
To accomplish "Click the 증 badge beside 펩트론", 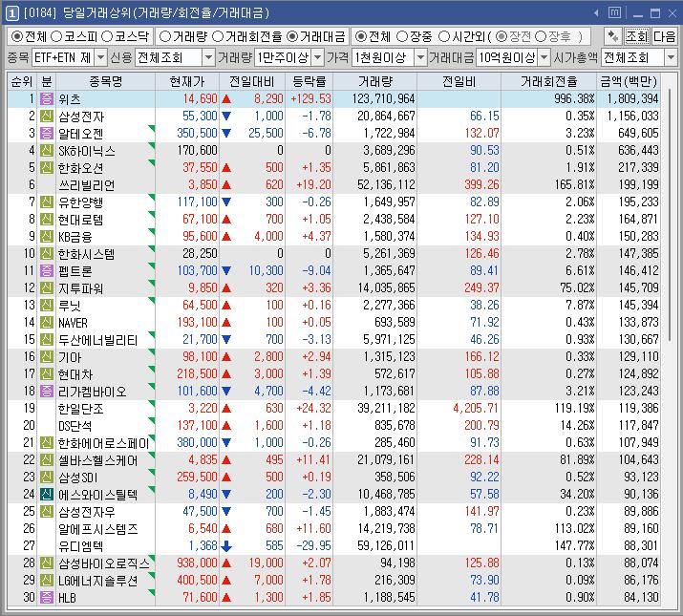I will [x=46, y=271].
